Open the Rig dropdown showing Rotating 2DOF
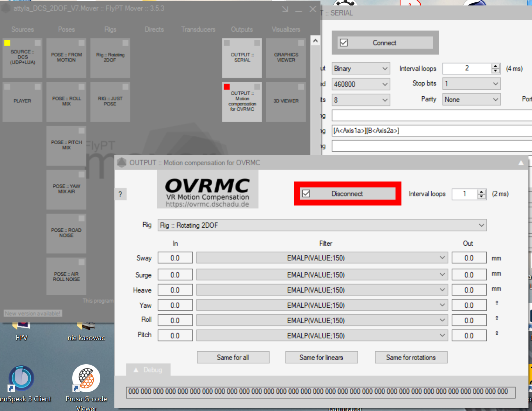The height and width of the screenshot is (411, 532). [322, 225]
